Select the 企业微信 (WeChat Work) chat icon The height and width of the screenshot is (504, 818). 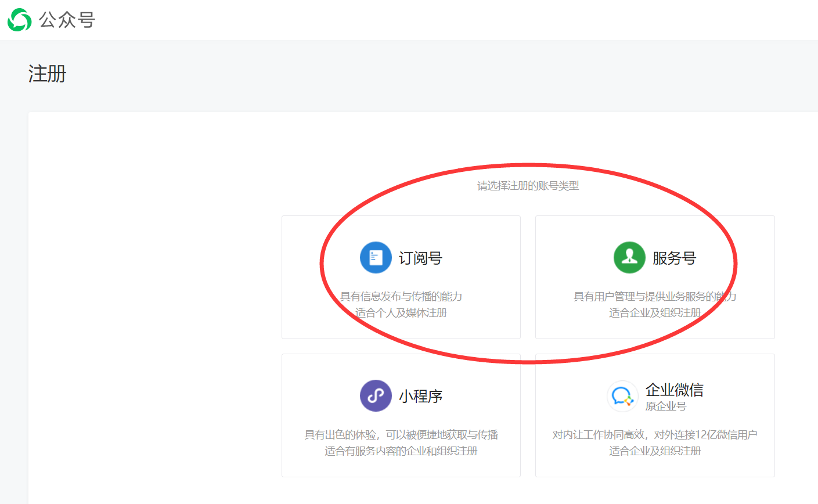pyautogui.click(x=622, y=395)
